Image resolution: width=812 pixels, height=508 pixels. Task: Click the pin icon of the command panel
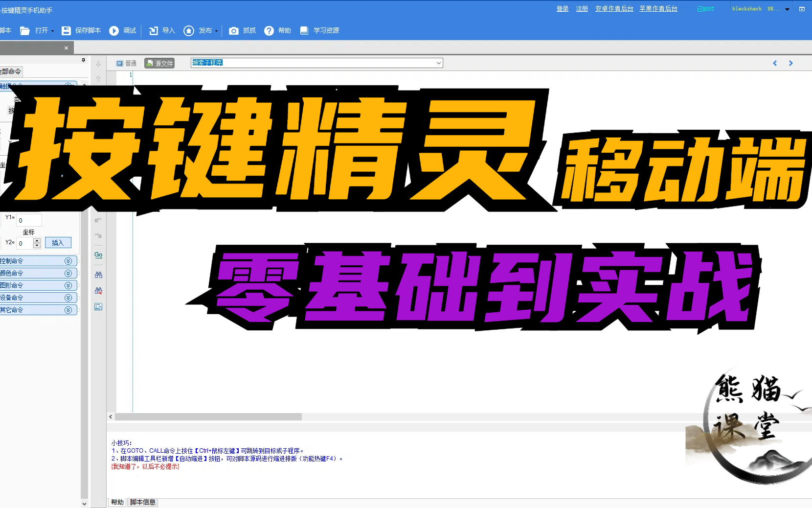83,60
